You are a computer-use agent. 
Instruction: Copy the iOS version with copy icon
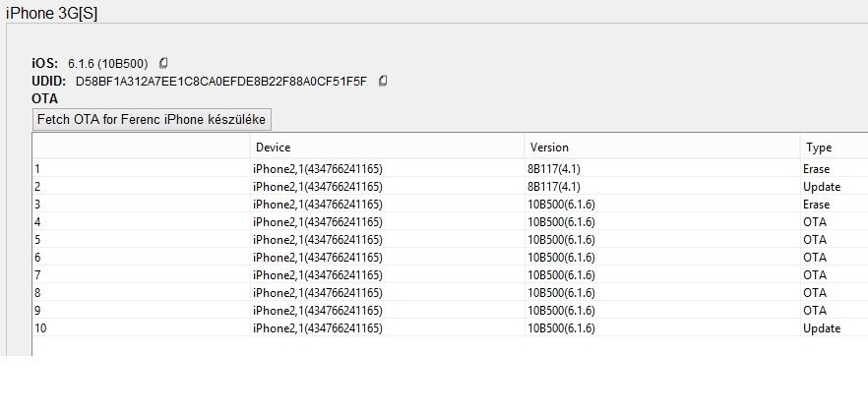[163, 63]
